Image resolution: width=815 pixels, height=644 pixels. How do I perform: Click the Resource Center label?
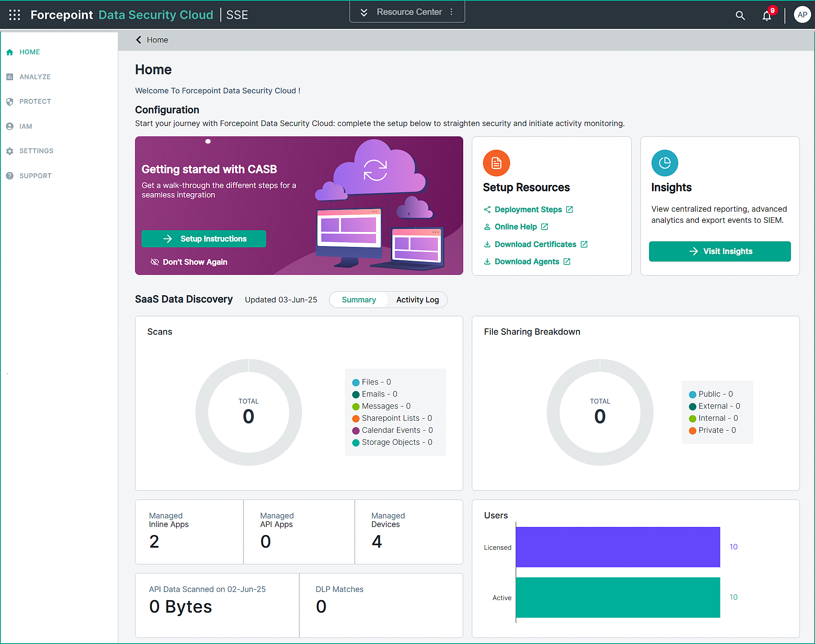pos(409,12)
